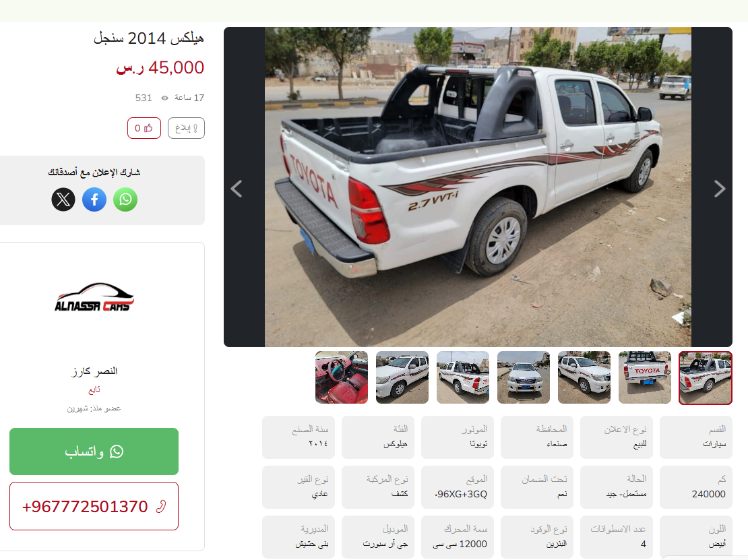Click the main truck photo
The image size is (748, 560).
tap(478, 187)
